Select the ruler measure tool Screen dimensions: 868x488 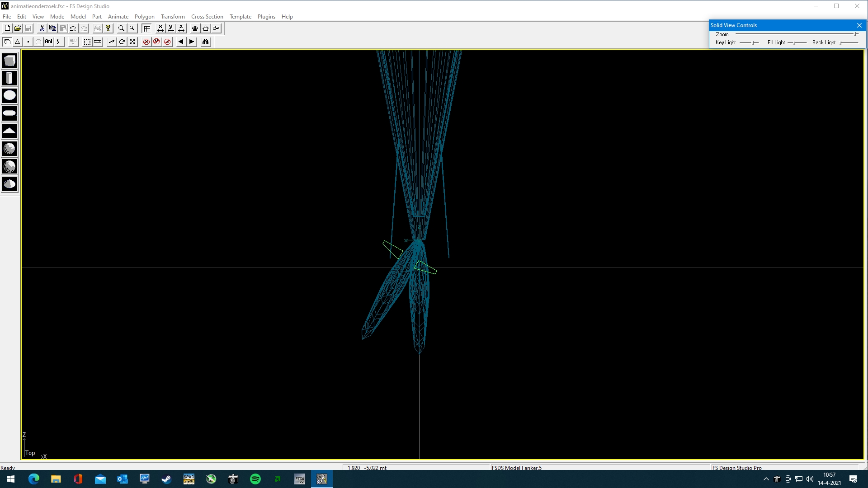(98, 42)
